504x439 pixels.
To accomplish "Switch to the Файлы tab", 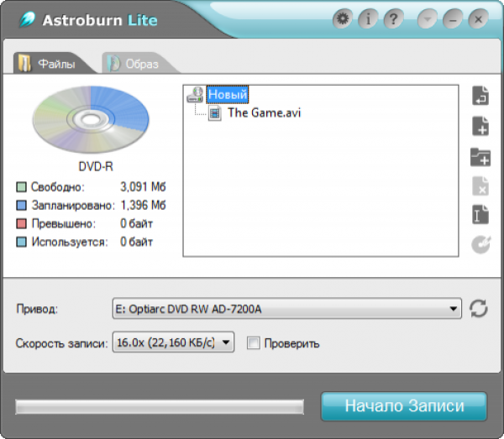I will pos(55,63).
